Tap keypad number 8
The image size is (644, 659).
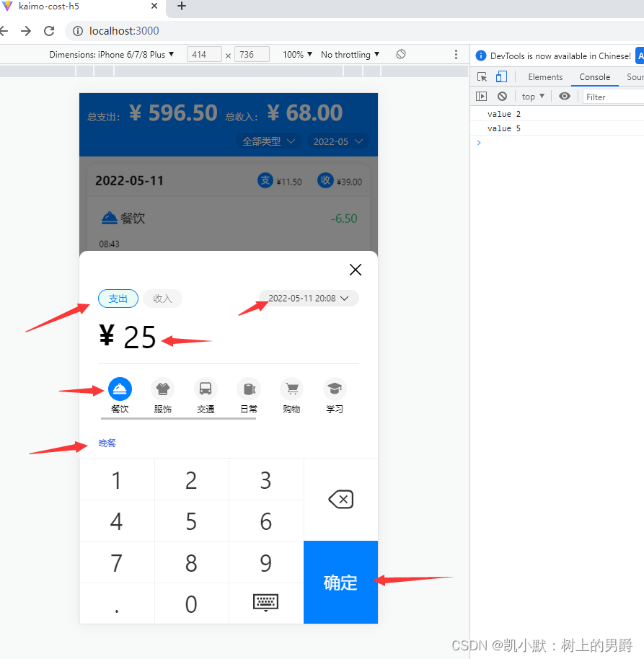[191, 562]
